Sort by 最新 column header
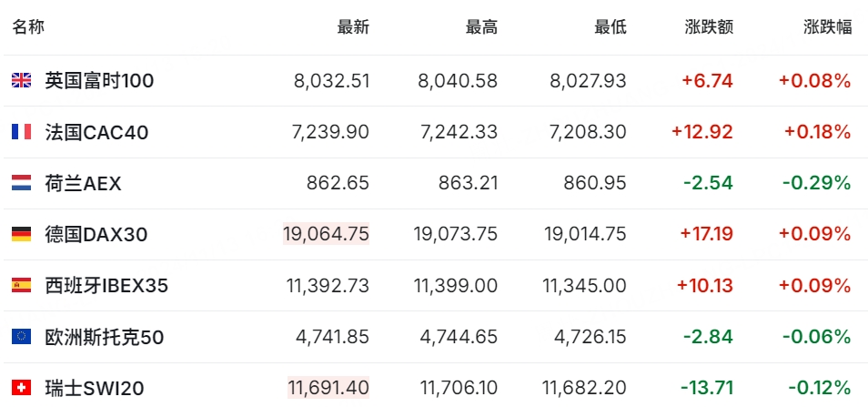This screenshot has width=868, height=407. [353, 27]
